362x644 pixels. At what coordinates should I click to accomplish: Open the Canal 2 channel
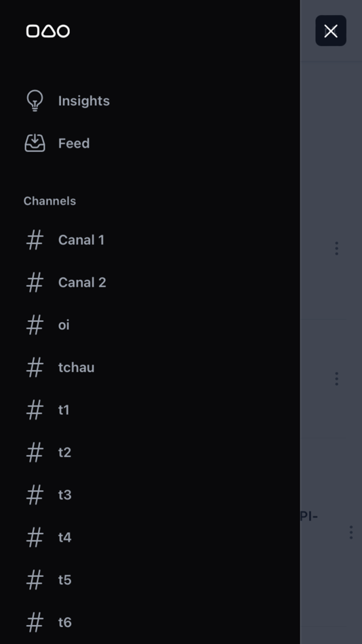[82, 283]
